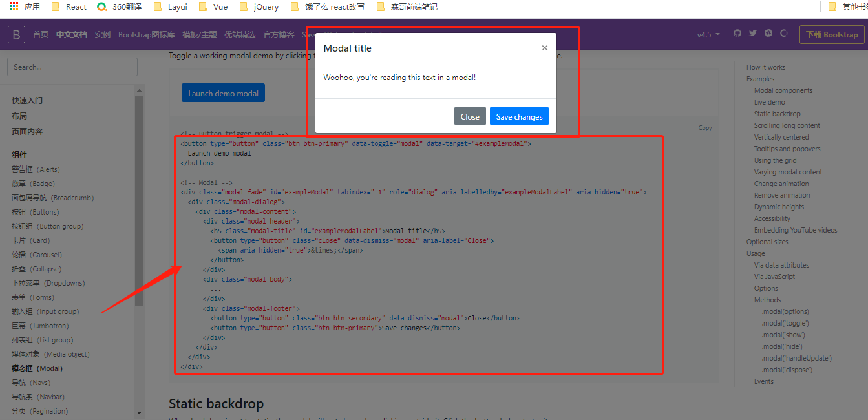Viewport: 868px width, 420px height.
Task: Open 实例 in the navbar
Action: 103,34
